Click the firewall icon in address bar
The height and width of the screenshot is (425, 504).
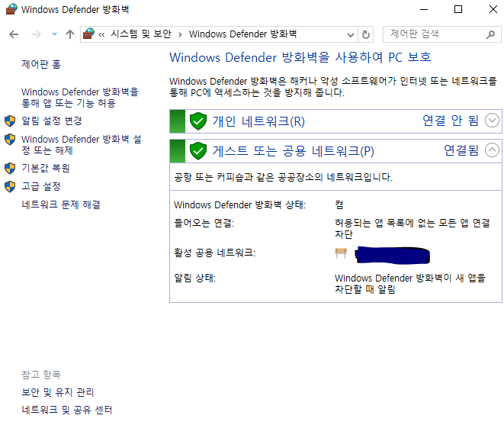(88, 34)
